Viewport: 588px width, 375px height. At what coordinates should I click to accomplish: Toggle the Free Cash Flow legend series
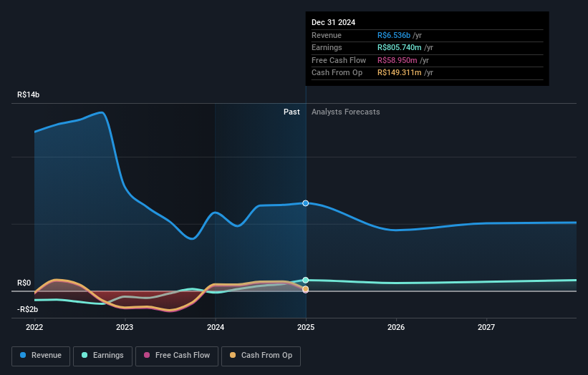pyautogui.click(x=177, y=356)
